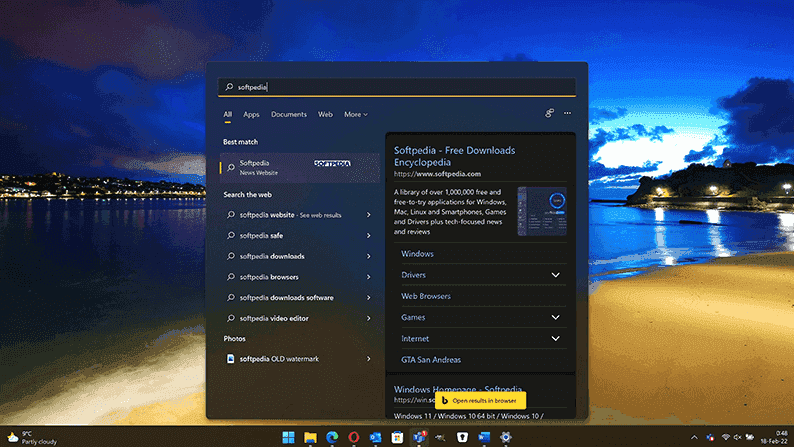Expand the Drivers section chevron
Image resolution: width=794 pixels, height=447 pixels.
pyautogui.click(x=555, y=275)
